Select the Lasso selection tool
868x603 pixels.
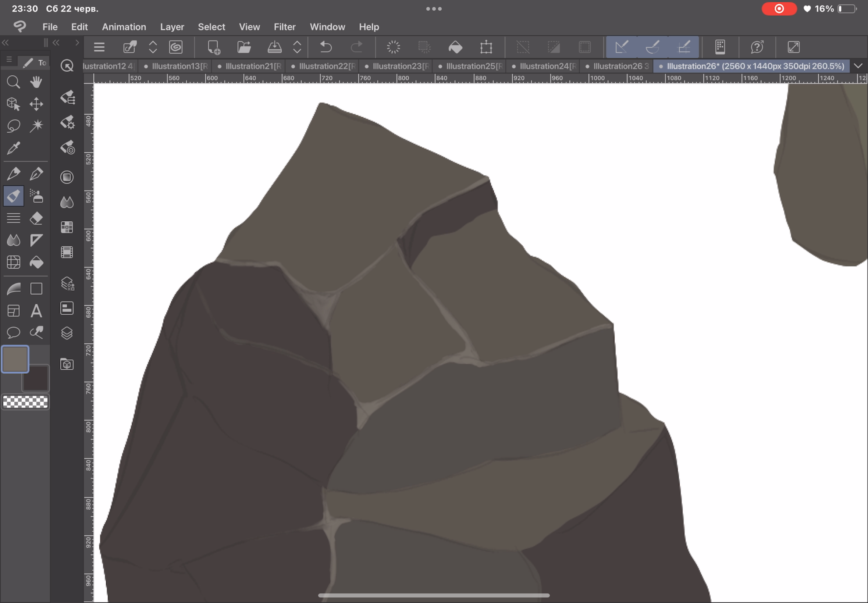click(13, 126)
